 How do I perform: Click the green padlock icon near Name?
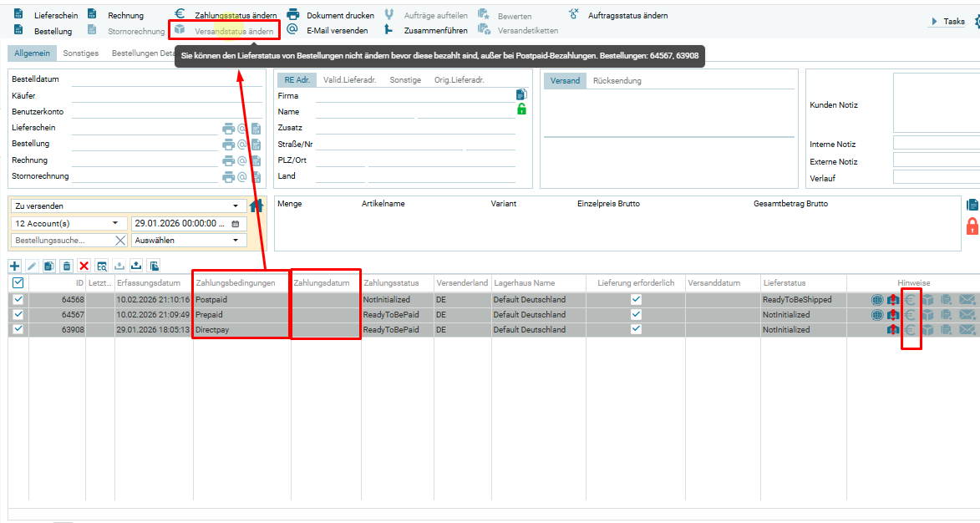521,109
